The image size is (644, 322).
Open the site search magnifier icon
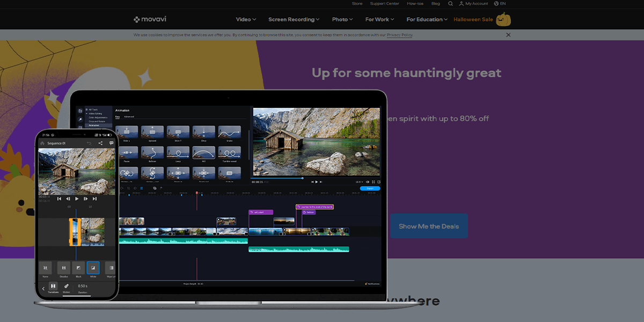(450, 4)
